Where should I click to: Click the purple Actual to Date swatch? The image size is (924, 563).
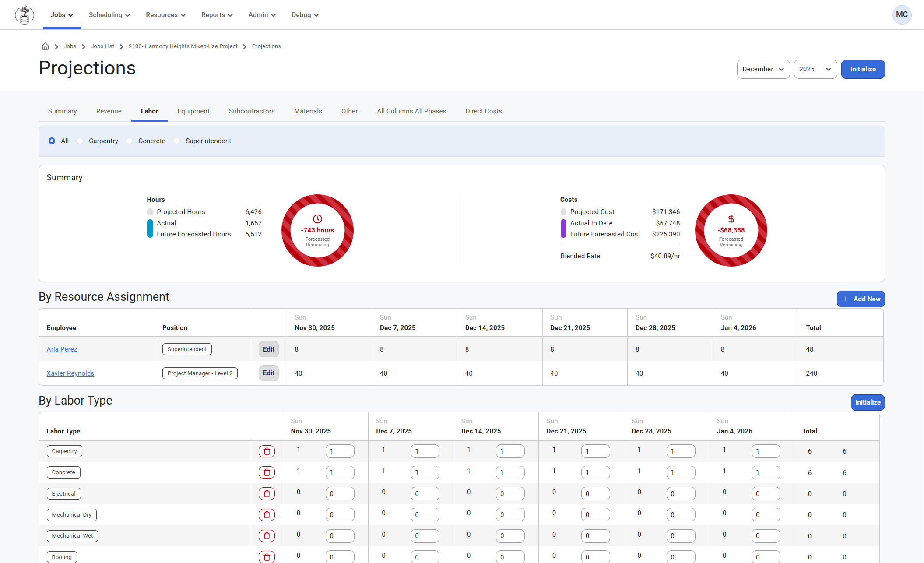click(x=563, y=229)
